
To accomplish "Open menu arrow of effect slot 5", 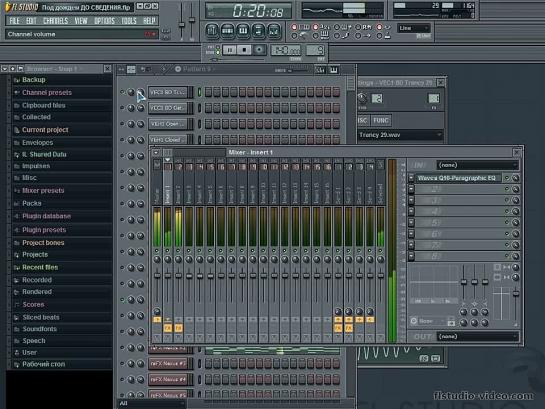I will (x=411, y=222).
